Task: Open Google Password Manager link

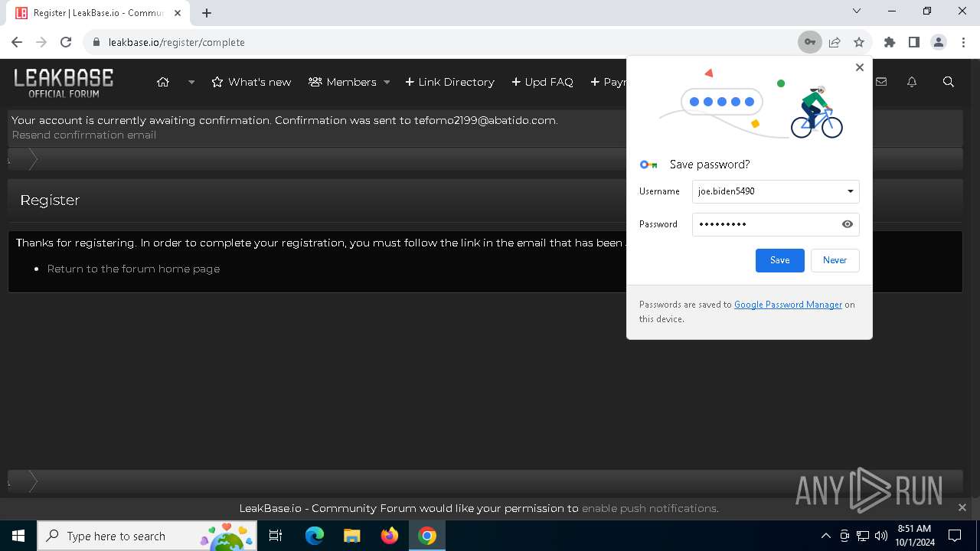Action: coord(788,305)
